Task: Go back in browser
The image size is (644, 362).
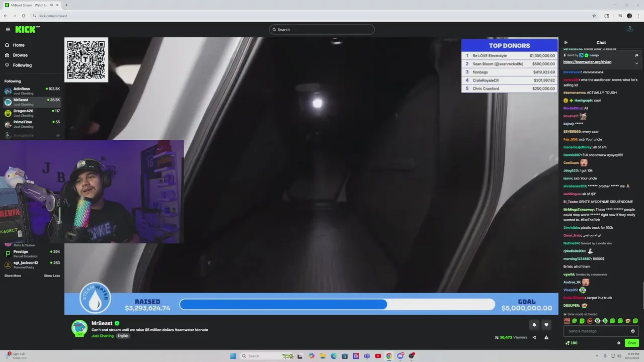Action: 6,16
